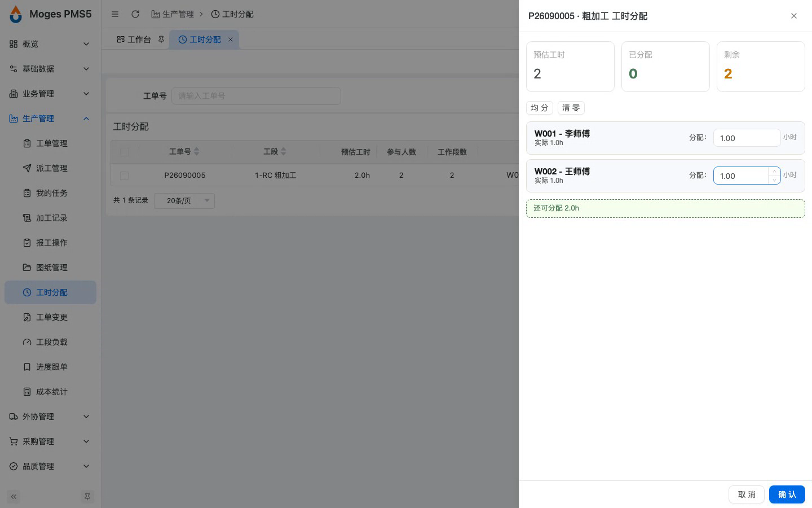
Task: Close the 工时分配 tab with its x icon
Action: pos(231,40)
